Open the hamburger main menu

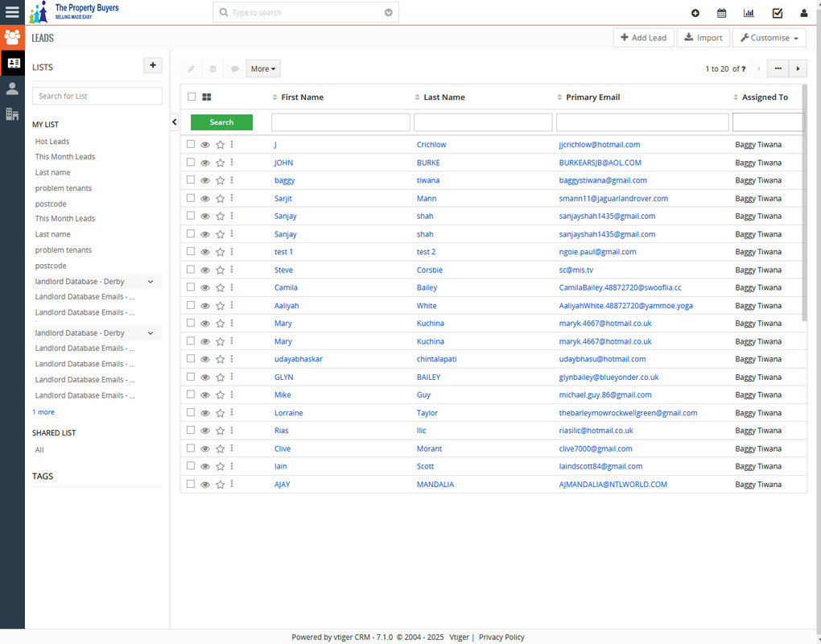(x=12, y=12)
